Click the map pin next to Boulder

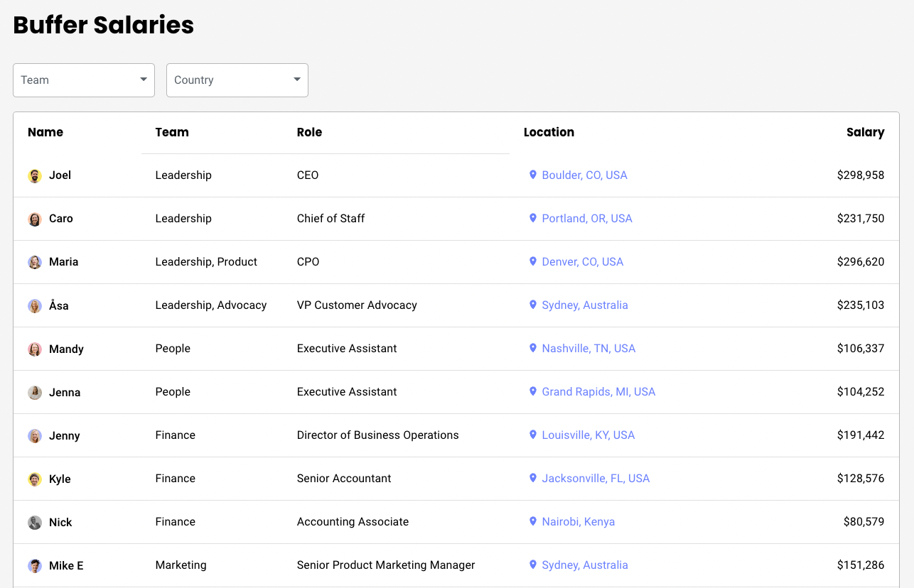pos(533,175)
